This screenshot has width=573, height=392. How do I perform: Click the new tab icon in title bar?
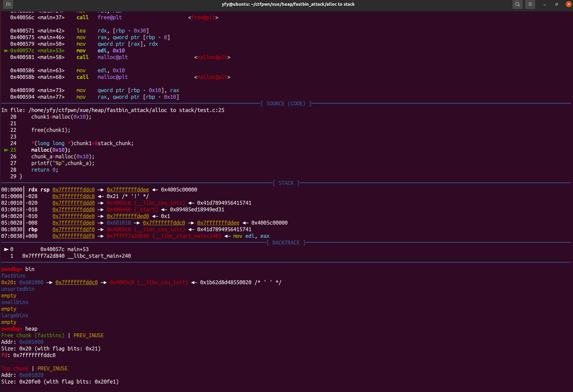click(8, 4)
